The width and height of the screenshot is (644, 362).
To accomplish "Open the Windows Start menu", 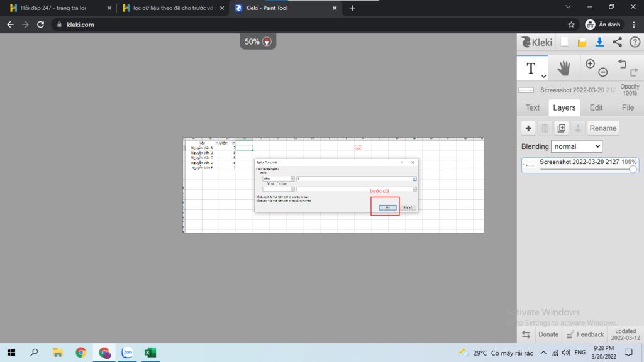I will pos(11,353).
